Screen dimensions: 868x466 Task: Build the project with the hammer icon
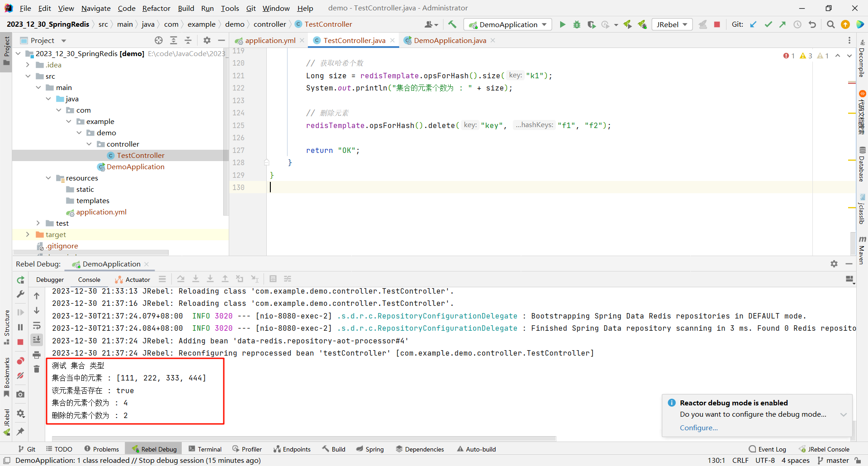[452, 24]
